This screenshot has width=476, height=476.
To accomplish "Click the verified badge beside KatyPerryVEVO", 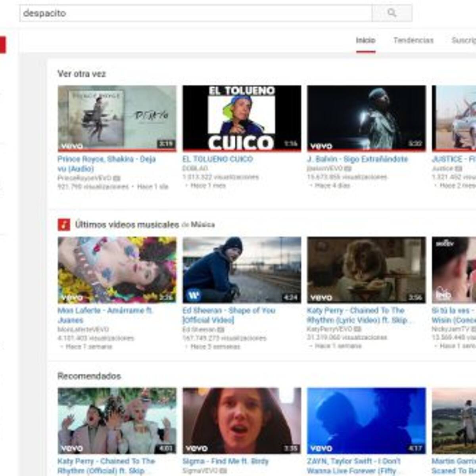I will (x=357, y=329).
